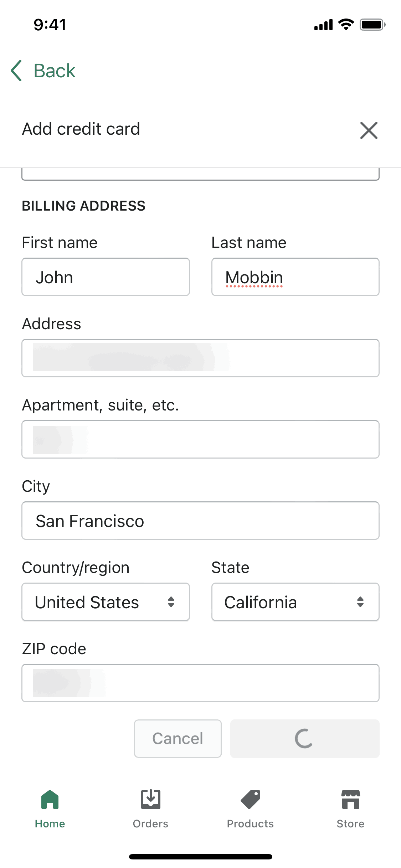Open the Orders inbox icon
The image size is (401, 868).
(x=150, y=800)
